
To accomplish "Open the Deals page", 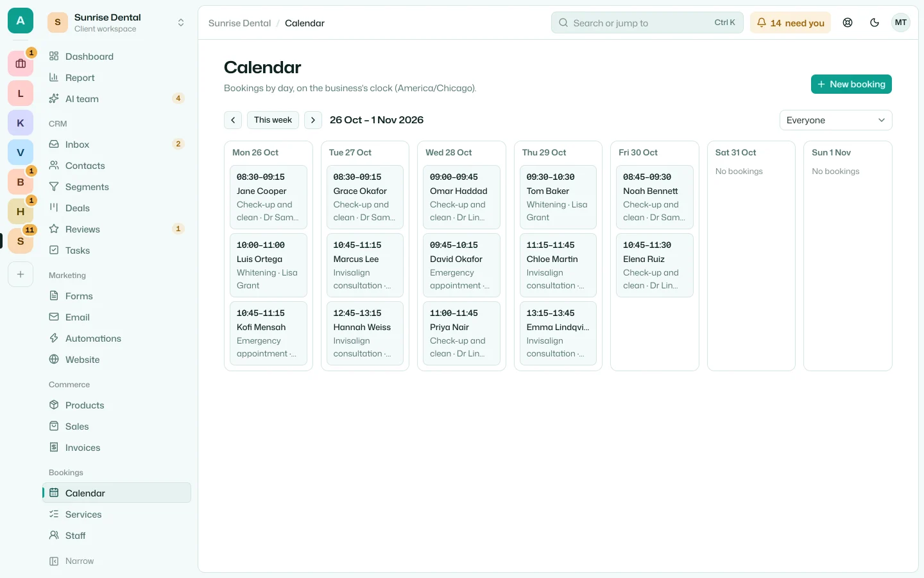I will point(117,208).
